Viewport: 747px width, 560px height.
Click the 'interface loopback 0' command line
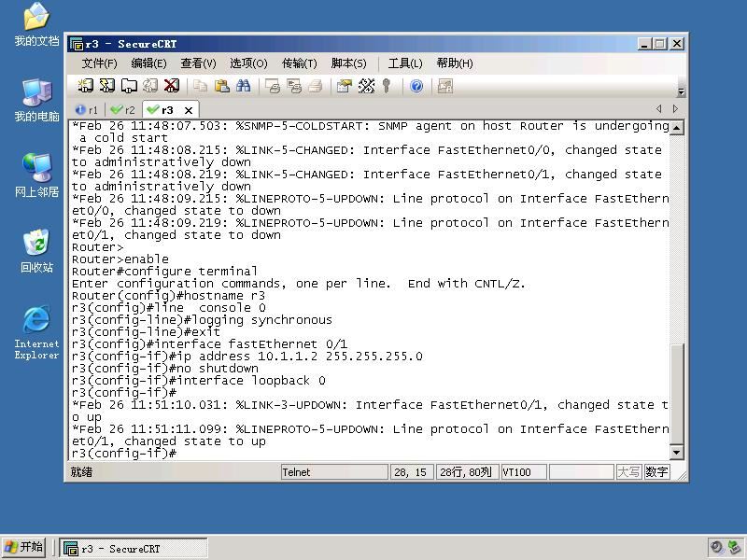coord(199,381)
